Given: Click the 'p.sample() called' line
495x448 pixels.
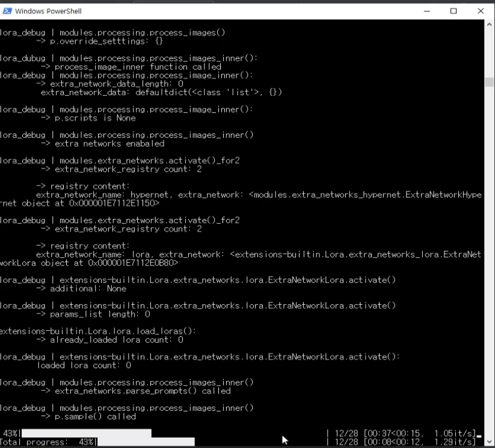Looking at the screenshot, I should [88, 416].
